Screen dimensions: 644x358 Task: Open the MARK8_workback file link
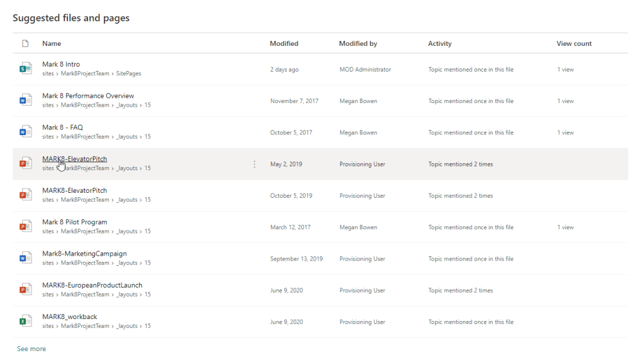click(x=69, y=317)
